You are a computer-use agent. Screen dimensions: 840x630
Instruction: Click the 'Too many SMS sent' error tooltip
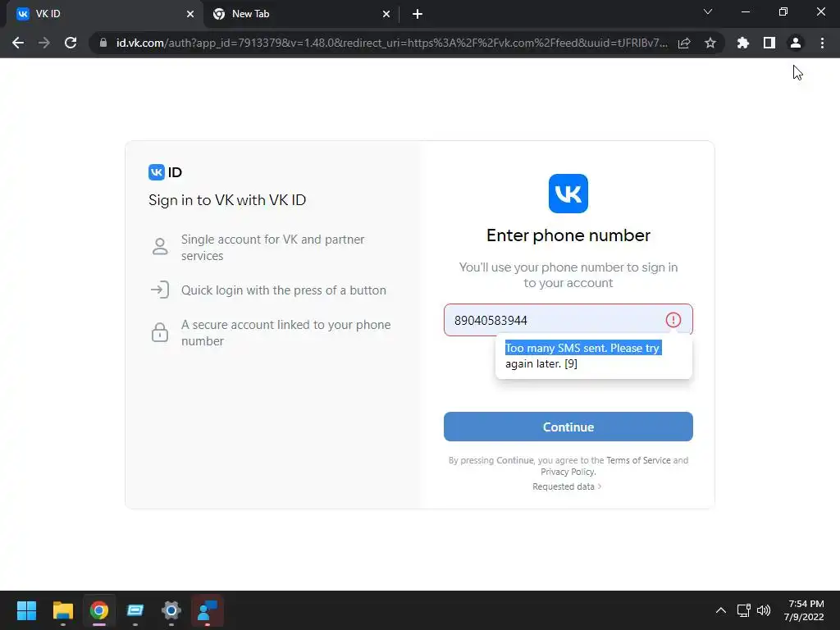pyautogui.click(x=594, y=356)
